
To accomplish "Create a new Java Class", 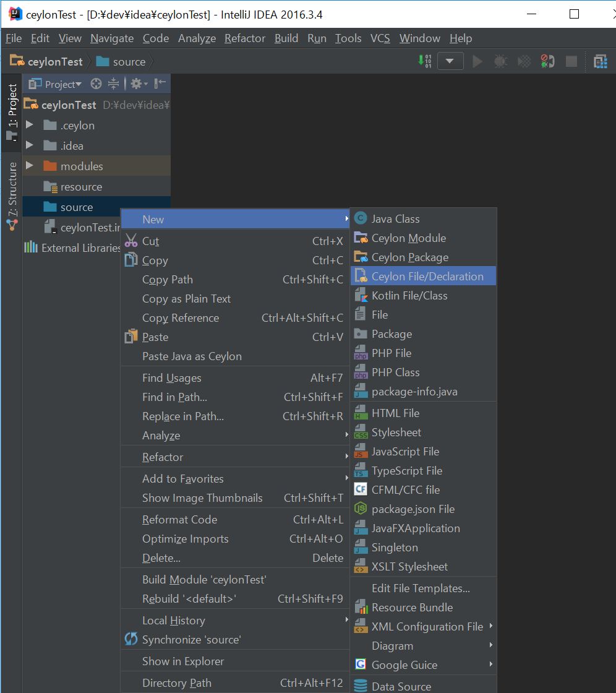I will pos(423,219).
